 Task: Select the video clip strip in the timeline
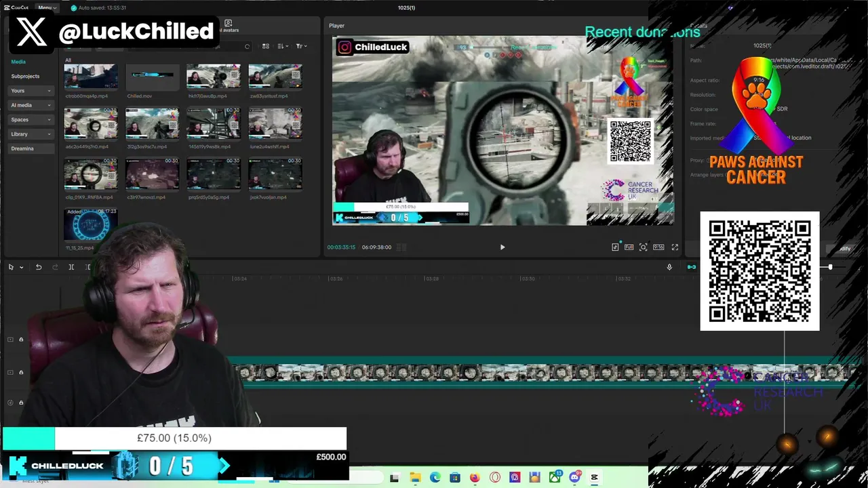click(x=542, y=373)
